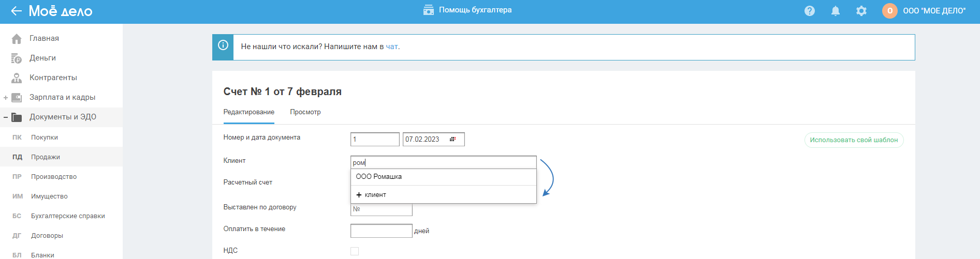Open the help question mark icon
Image resolution: width=980 pixels, height=259 pixels.
pos(810,11)
